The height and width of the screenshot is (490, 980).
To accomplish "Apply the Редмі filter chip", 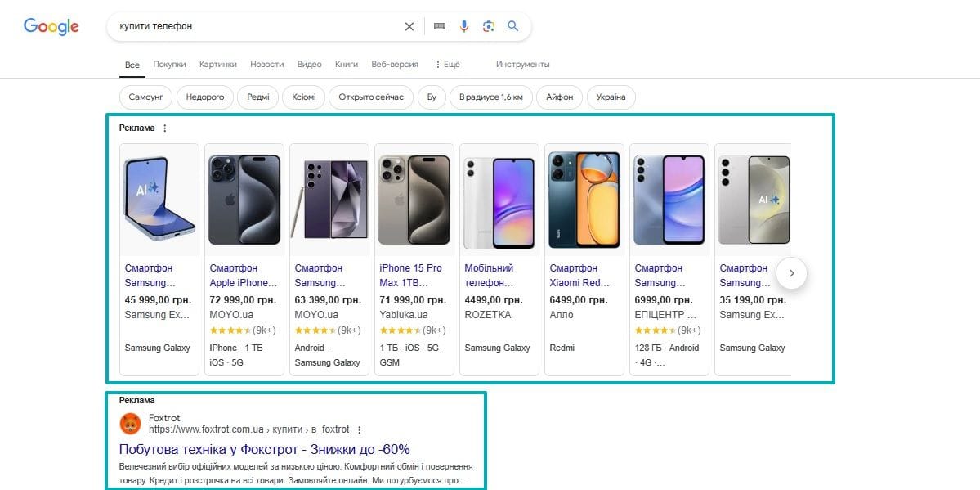I will tap(258, 97).
